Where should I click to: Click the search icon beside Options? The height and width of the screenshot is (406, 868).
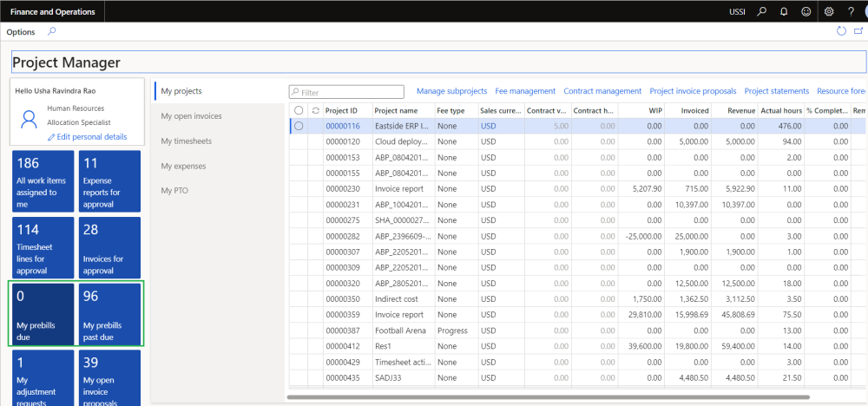[x=51, y=31]
